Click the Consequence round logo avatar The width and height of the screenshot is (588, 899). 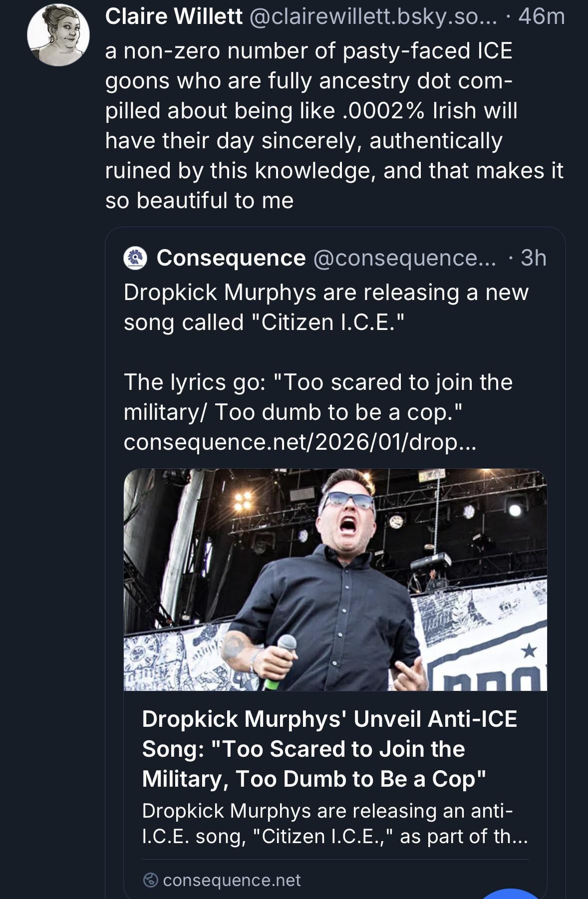tap(135, 258)
